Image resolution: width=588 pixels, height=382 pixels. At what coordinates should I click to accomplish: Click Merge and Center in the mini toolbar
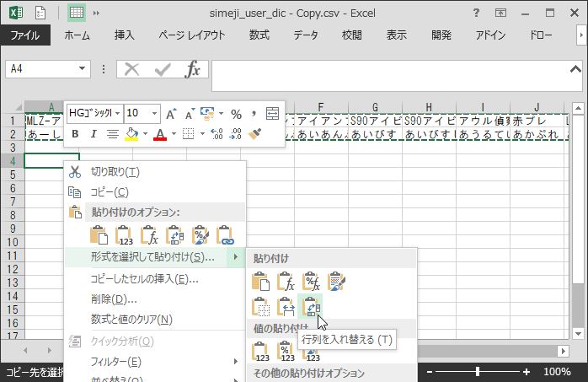coord(272,114)
